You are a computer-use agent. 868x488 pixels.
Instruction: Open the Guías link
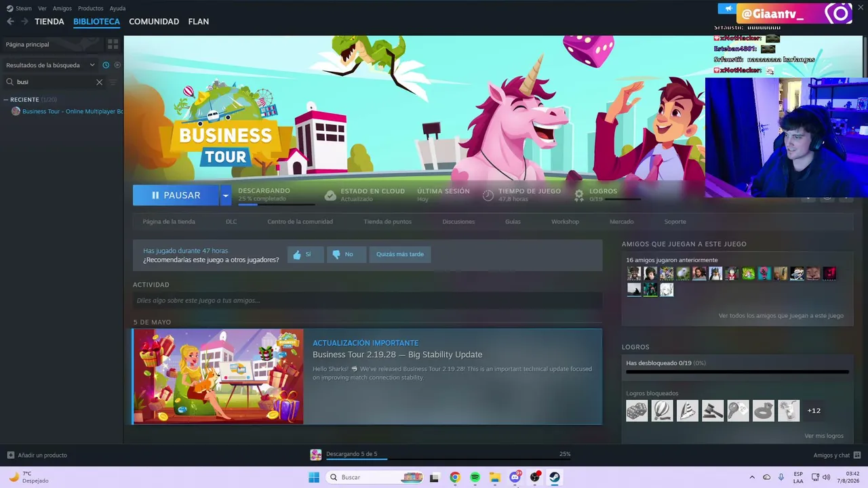click(x=513, y=222)
